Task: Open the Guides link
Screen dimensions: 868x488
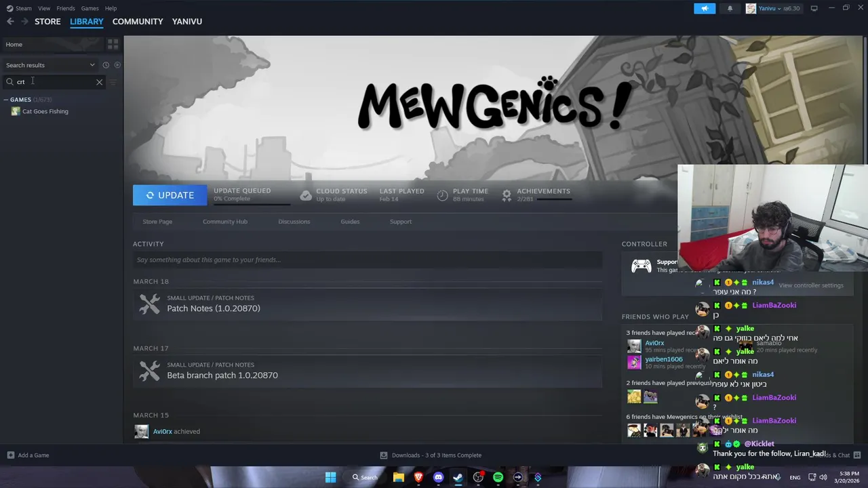Action: tap(350, 222)
